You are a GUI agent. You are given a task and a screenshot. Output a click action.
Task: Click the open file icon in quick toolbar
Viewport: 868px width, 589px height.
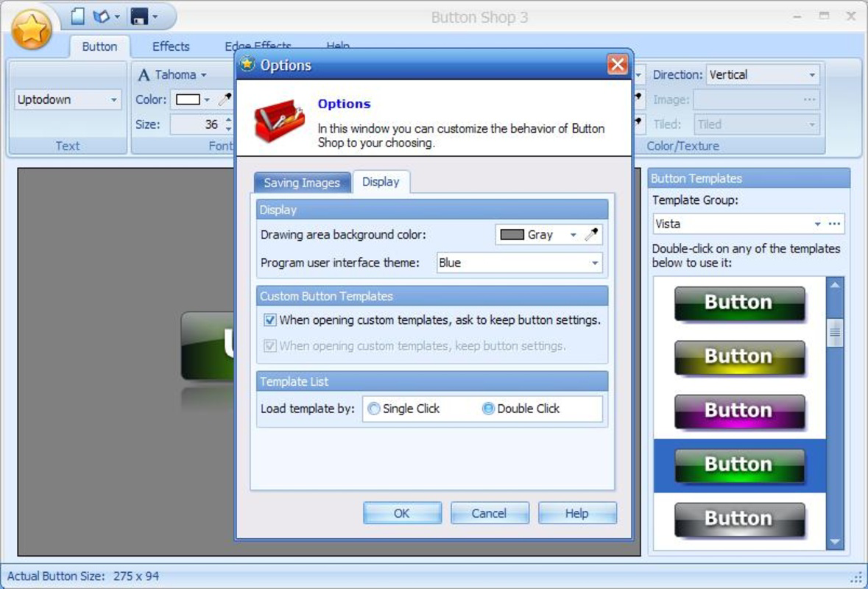point(101,17)
